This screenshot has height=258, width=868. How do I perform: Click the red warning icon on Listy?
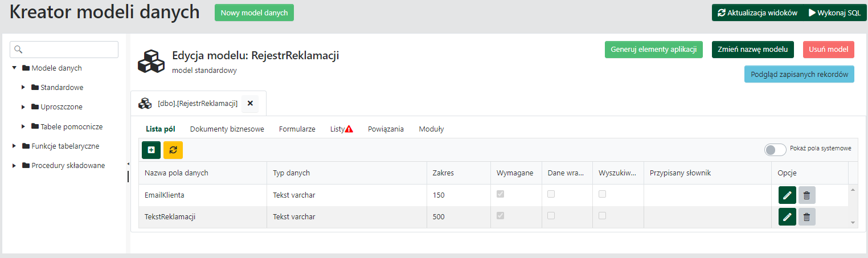[x=349, y=129]
